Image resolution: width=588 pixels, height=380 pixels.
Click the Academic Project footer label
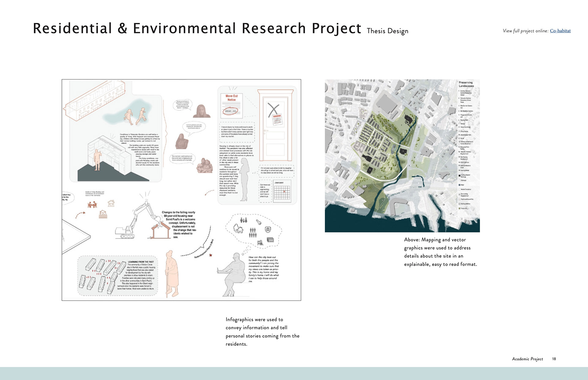pyautogui.click(x=527, y=359)
